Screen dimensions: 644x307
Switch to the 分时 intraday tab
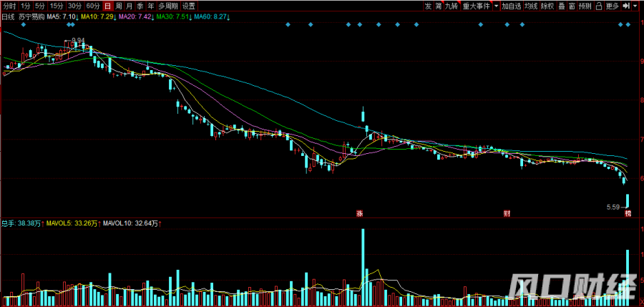click(x=9, y=6)
